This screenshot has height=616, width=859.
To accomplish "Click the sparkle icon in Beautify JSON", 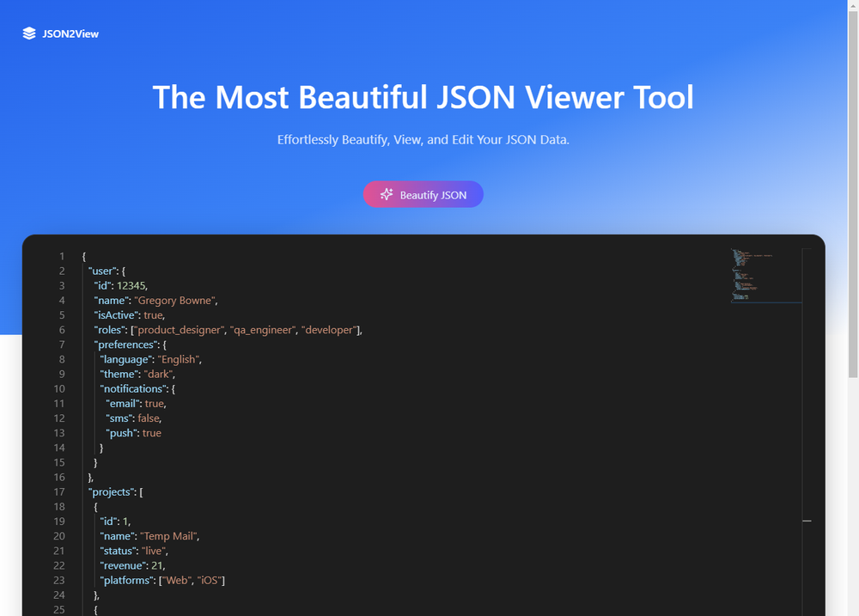I will point(387,194).
